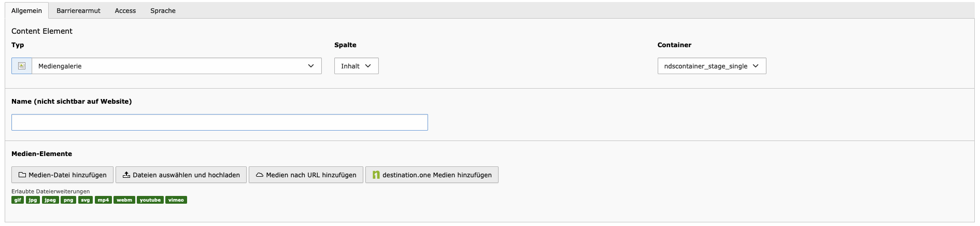Click Medien nach URL hinzufügen button

coord(306,175)
